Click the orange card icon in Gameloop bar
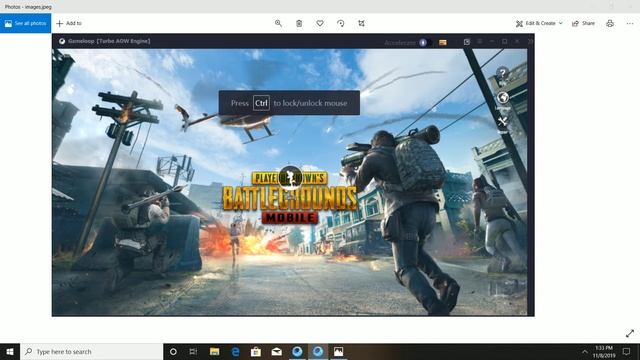The height and width of the screenshot is (360, 640). click(443, 42)
